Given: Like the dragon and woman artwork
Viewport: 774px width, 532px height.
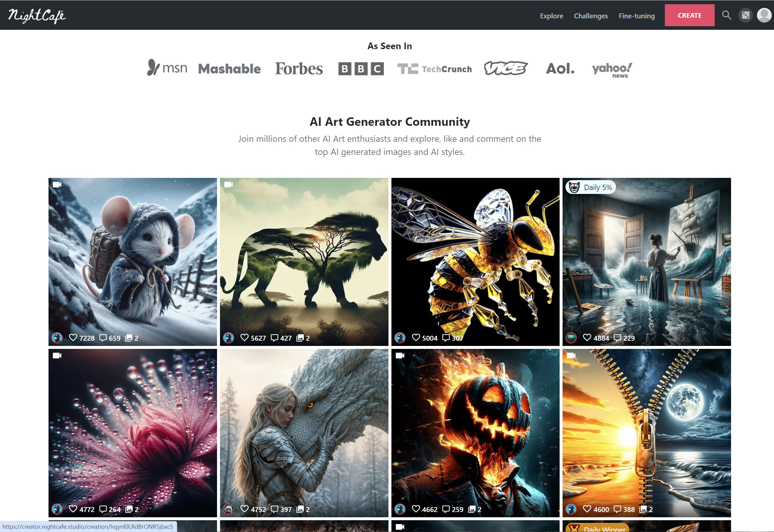Looking at the screenshot, I should (244, 509).
